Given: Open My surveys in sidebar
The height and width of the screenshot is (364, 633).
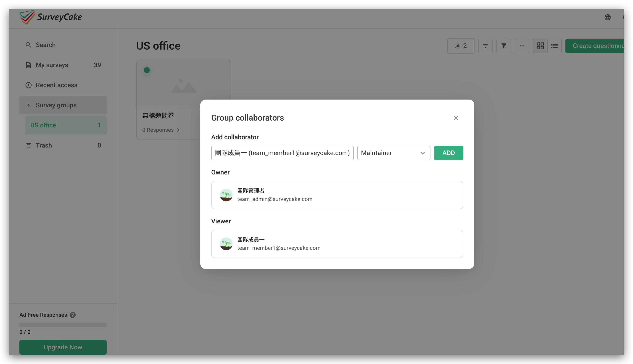Looking at the screenshot, I should coord(63,65).
